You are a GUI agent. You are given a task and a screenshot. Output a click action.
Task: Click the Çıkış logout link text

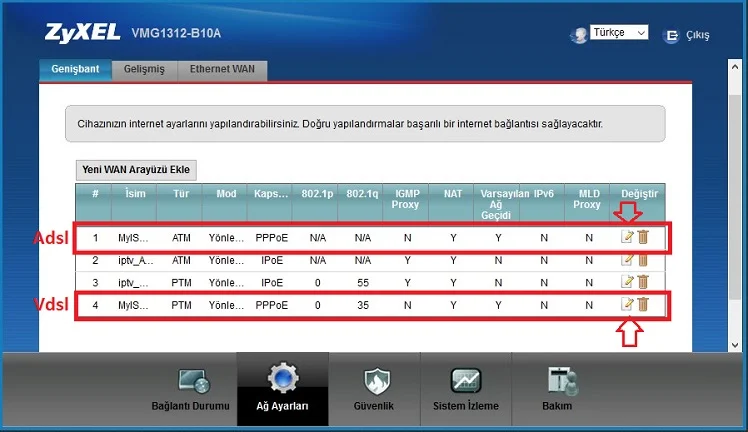tap(697, 35)
